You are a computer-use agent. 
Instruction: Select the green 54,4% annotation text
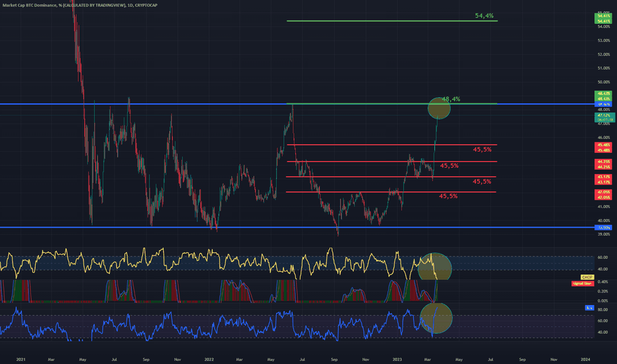tap(484, 16)
